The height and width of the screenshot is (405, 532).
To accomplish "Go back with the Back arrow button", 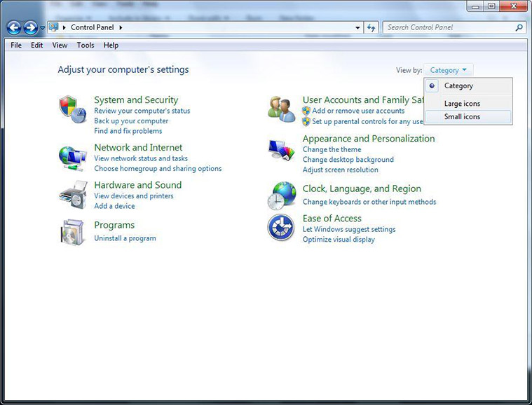I will point(14,28).
